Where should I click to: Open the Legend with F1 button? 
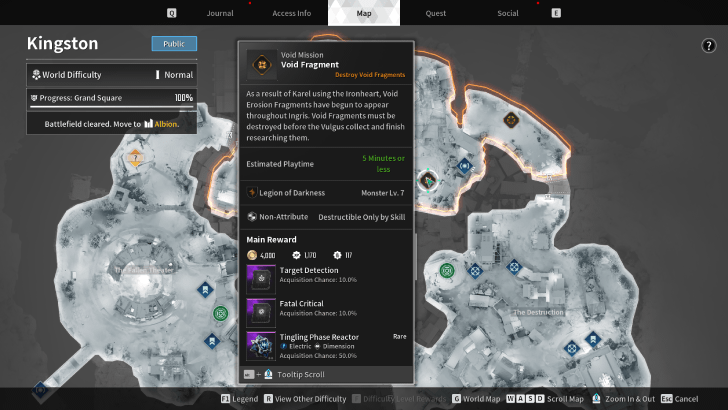[239, 399]
